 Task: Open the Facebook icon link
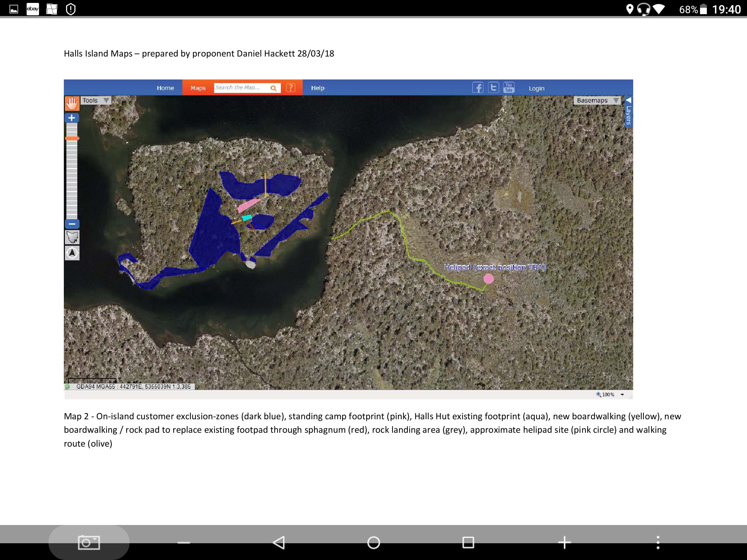pos(478,87)
